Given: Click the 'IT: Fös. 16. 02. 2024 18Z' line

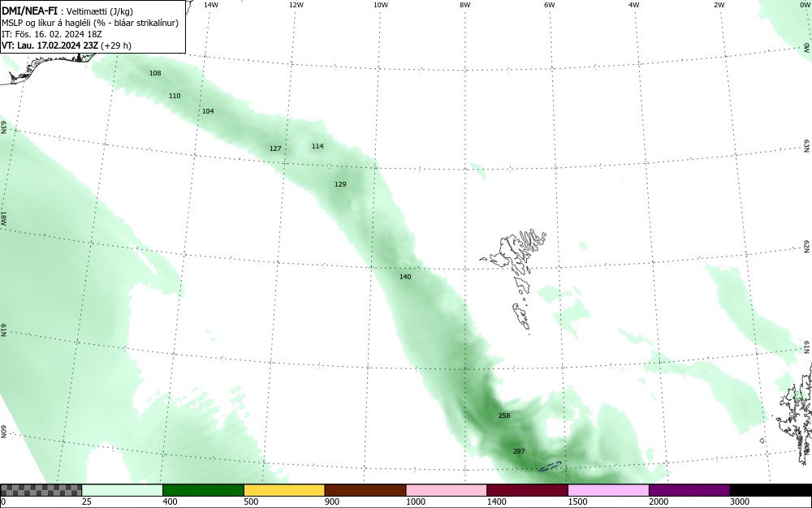Looking at the screenshot, I should coord(52,34).
